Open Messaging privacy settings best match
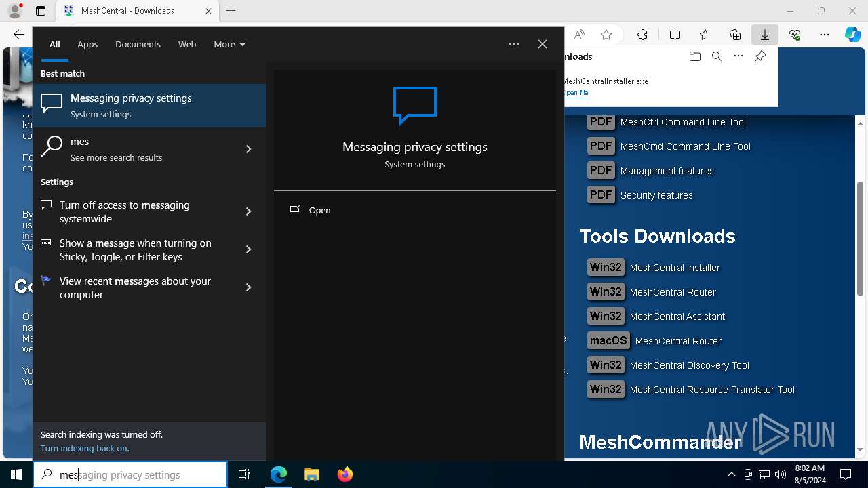This screenshot has width=868, height=488. 149,106
